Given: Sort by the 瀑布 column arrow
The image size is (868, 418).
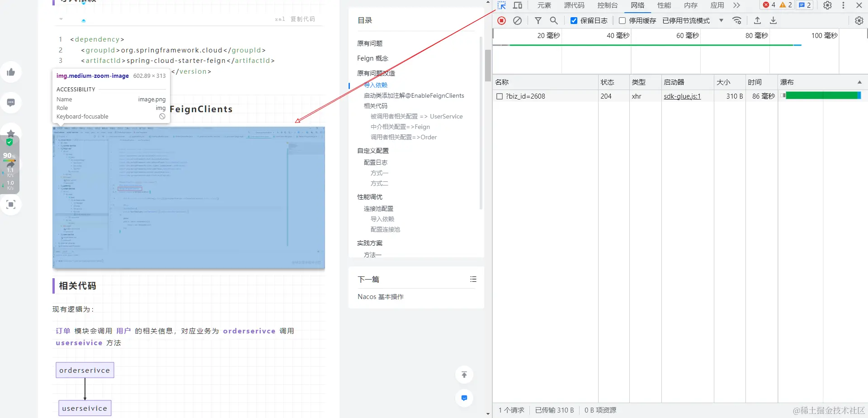Looking at the screenshot, I should [x=859, y=82].
